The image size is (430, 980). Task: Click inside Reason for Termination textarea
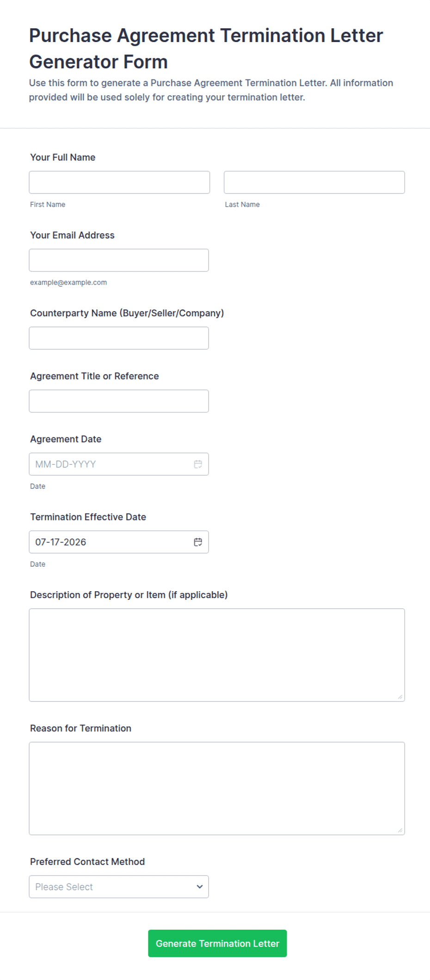(x=217, y=788)
